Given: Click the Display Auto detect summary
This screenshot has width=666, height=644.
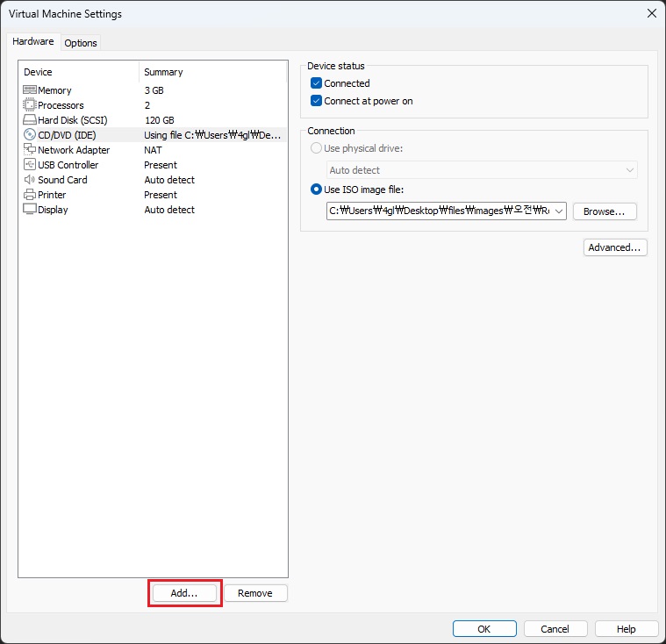Looking at the screenshot, I should 169,210.
